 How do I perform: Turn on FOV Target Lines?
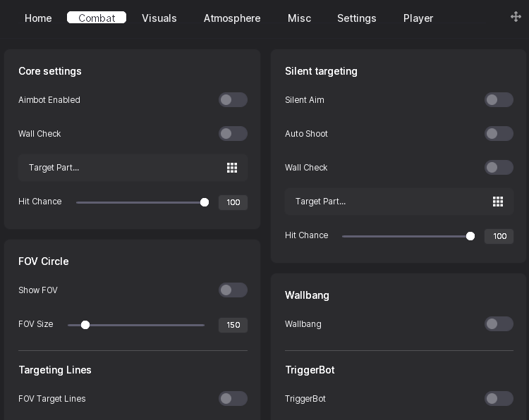click(x=233, y=398)
